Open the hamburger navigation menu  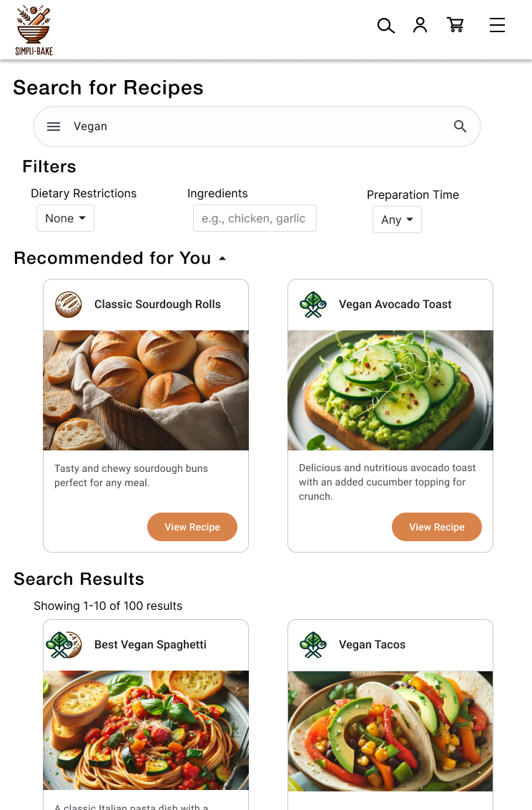(x=497, y=25)
